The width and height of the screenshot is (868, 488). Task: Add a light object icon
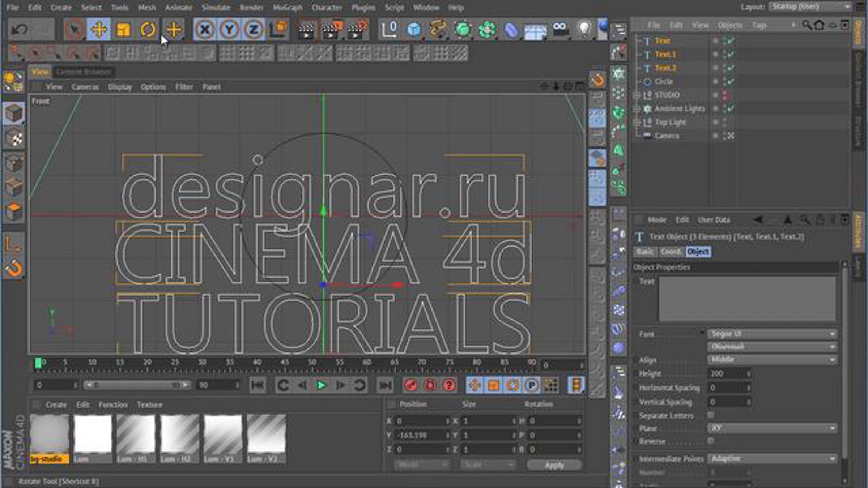pos(584,29)
